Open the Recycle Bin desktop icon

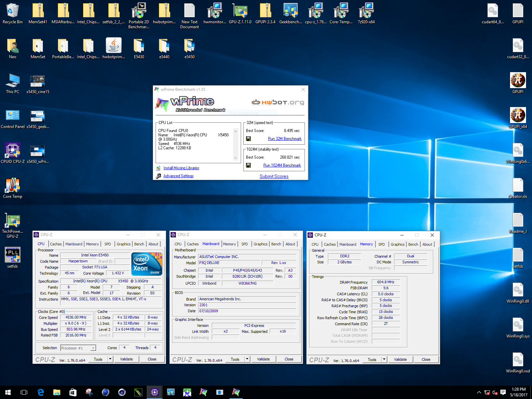[13, 13]
